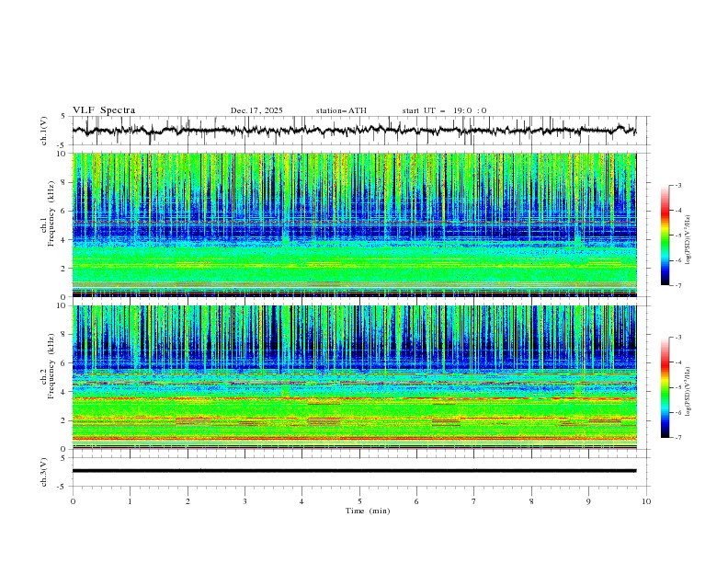The width and height of the screenshot is (728, 563).
Task: Click the "-3" tick on the upper color bar
Action: pyautogui.click(x=677, y=185)
